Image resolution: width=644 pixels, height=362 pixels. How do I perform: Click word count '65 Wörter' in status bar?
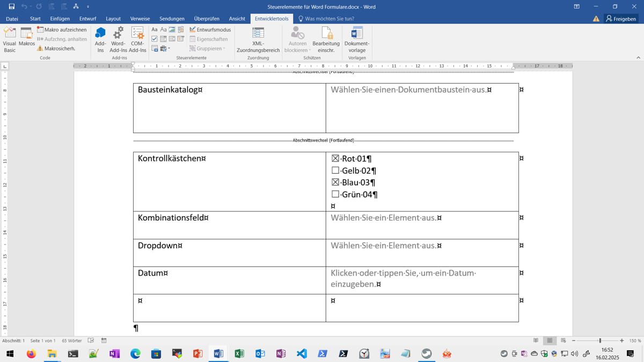[72, 341]
